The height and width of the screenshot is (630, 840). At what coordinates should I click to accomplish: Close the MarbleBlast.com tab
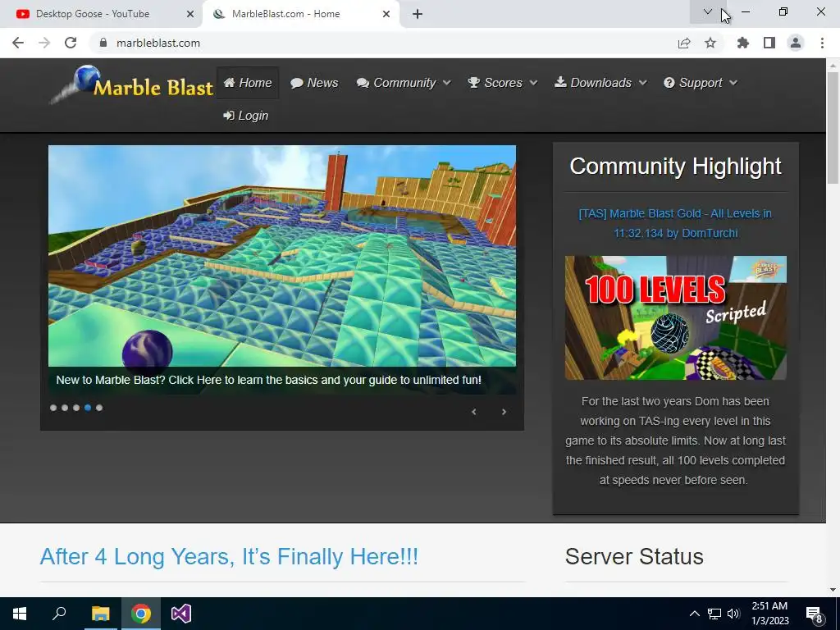pyautogui.click(x=386, y=14)
